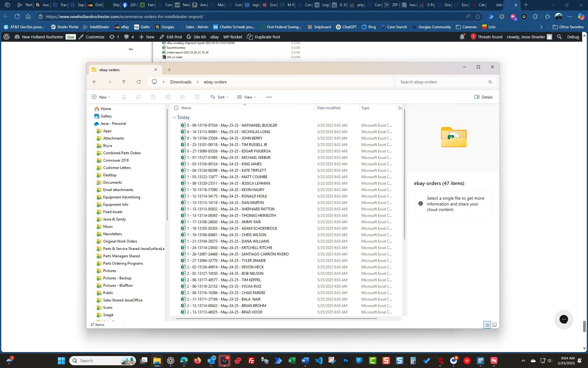Click Edit Post in WordPress admin bar
588x368 pixels.
pos(171,37)
